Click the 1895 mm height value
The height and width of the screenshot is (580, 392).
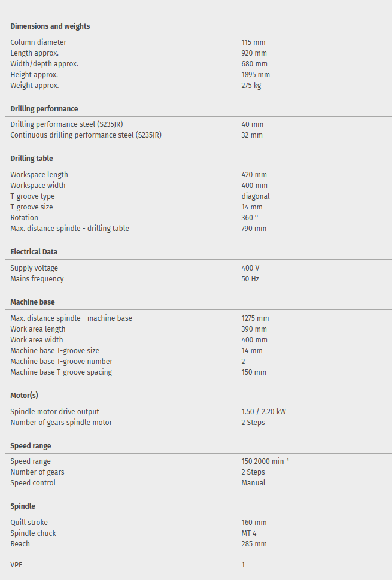[x=256, y=75]
